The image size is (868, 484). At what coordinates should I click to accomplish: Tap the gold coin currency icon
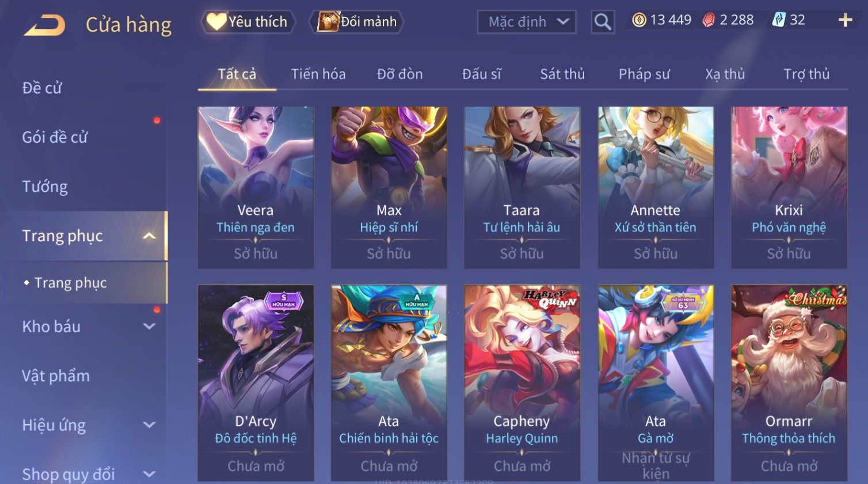pyautogui.click(x=639, y=20)
